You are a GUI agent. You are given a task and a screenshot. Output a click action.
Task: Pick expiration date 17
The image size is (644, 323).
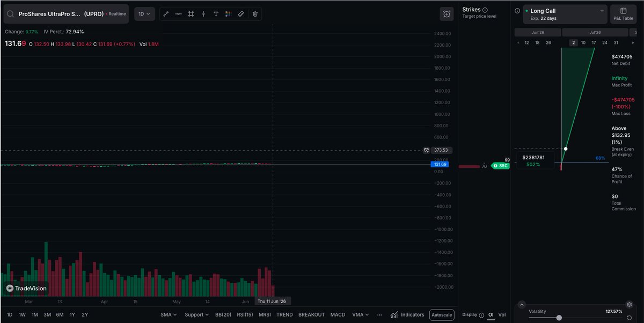[x=594, y=42]
